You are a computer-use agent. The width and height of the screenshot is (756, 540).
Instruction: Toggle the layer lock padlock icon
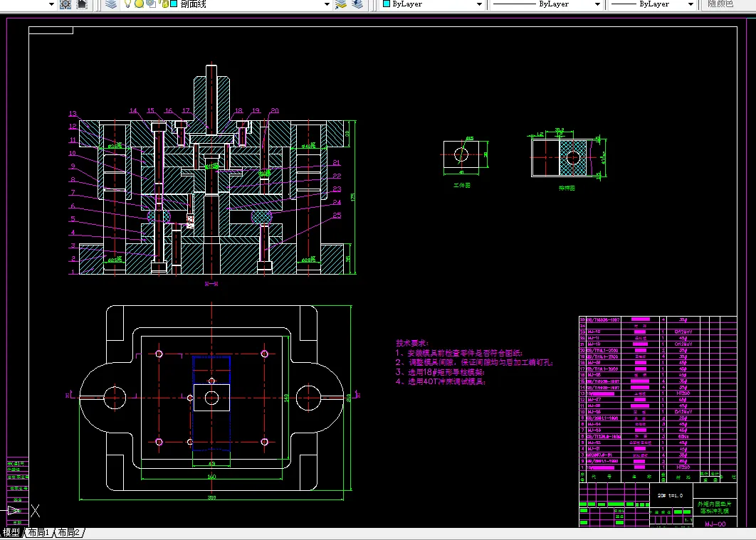click(x=165, y=4)
